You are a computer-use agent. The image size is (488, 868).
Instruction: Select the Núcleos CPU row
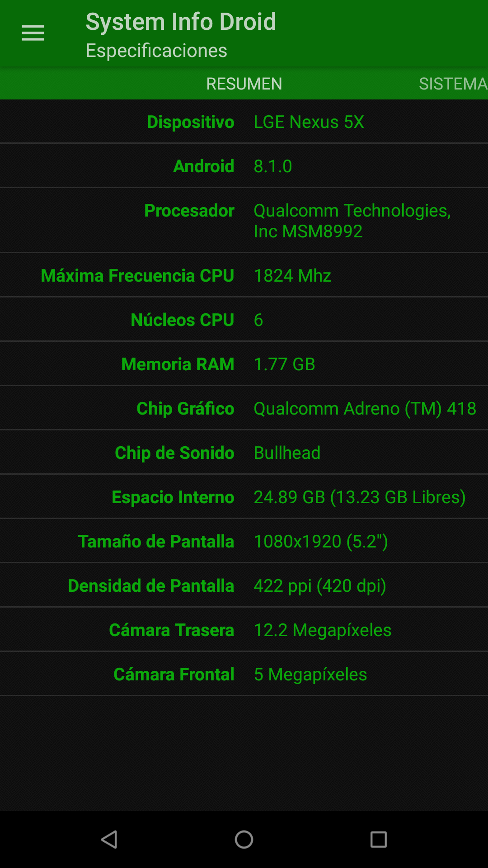(244, 320)
